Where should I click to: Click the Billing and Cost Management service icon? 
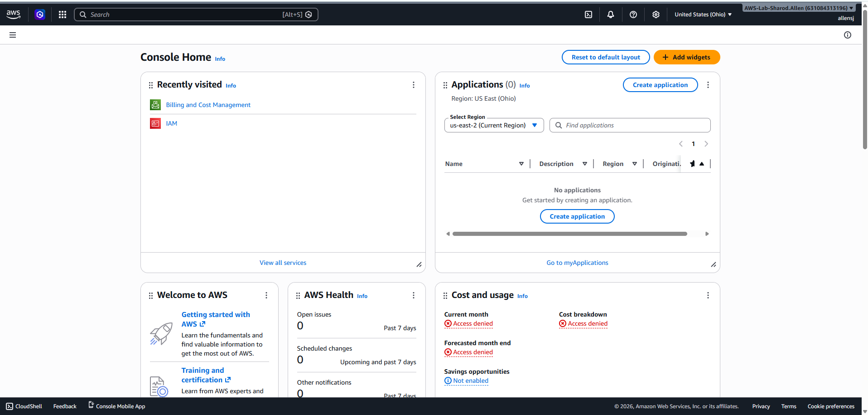155,105
